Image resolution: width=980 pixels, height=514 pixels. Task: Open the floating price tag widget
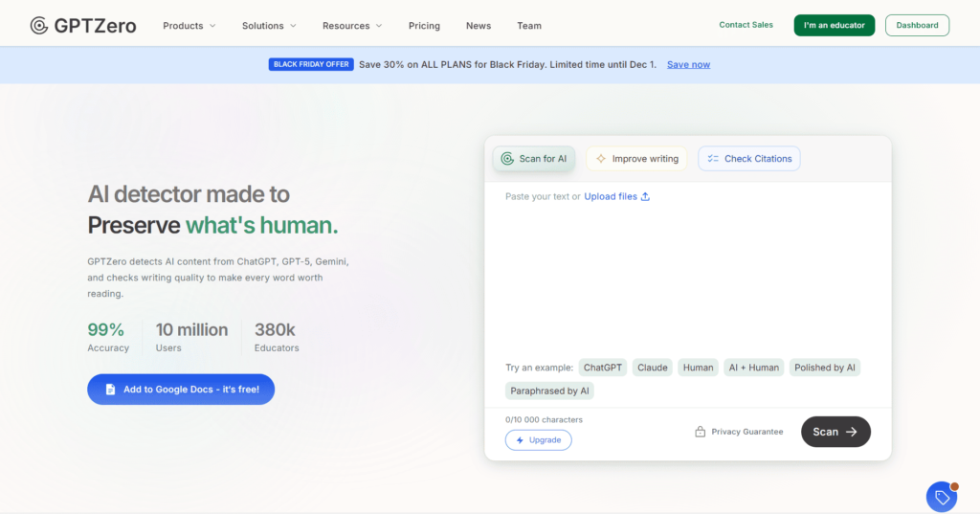[942, 497]
